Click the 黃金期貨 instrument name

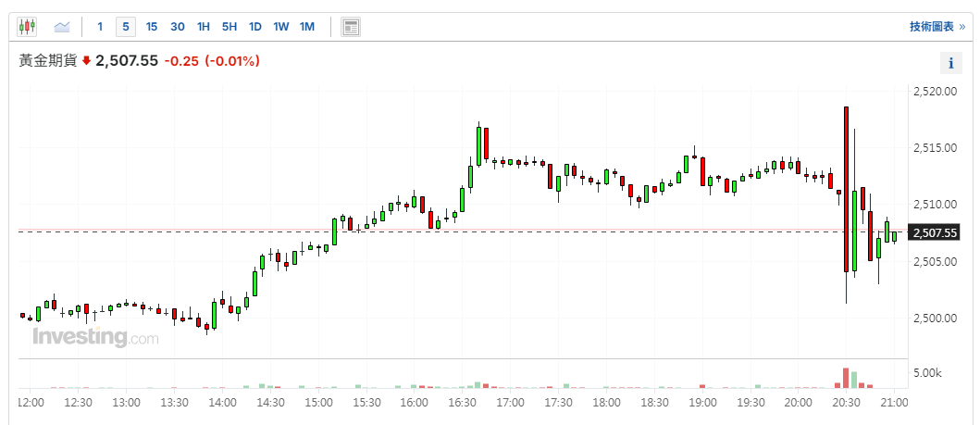[48, 61]
